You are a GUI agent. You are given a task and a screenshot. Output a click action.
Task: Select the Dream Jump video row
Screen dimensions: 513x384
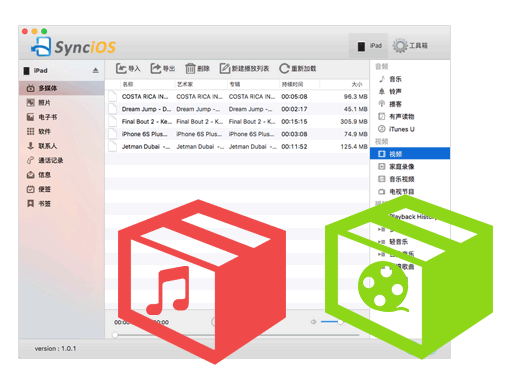(x=237, y=109)
